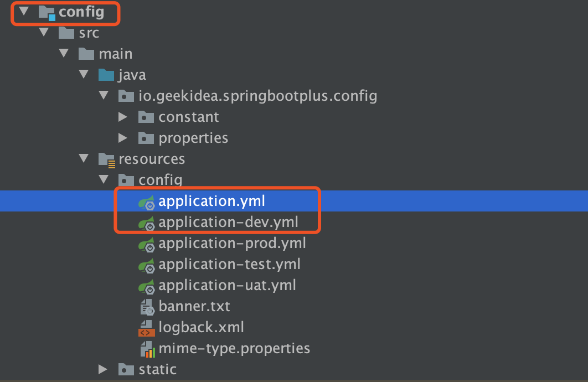Click the banner.txt text file icon
The width and height of the screenshot is (588, 382).
[x=146, y=307]
